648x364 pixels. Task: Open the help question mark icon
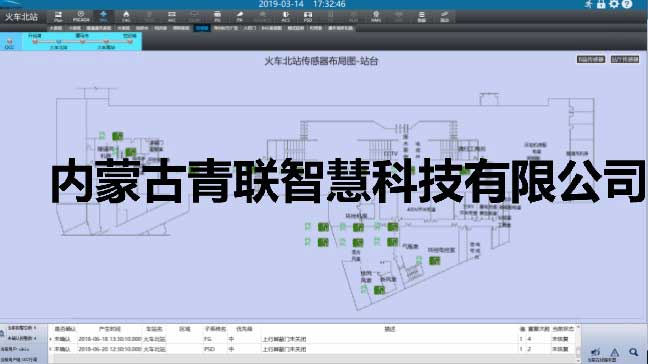pos(627,4)
